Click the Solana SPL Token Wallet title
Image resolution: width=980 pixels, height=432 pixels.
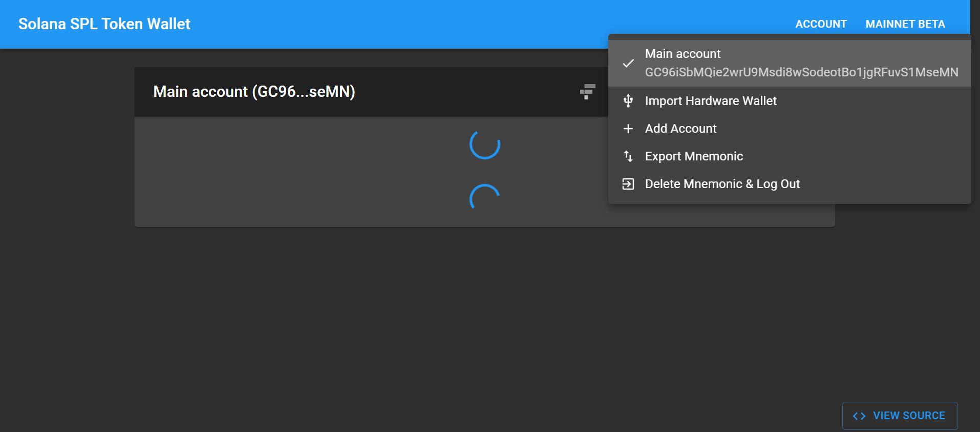(x=104, y=24)
